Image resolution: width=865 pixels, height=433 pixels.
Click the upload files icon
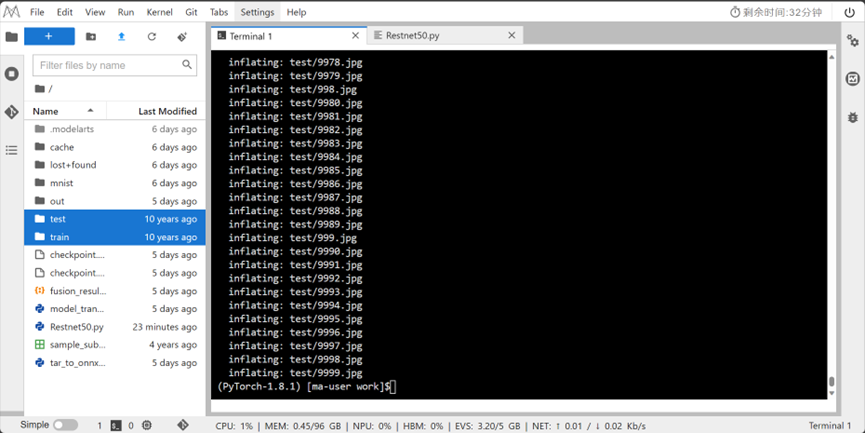point(121,36)
